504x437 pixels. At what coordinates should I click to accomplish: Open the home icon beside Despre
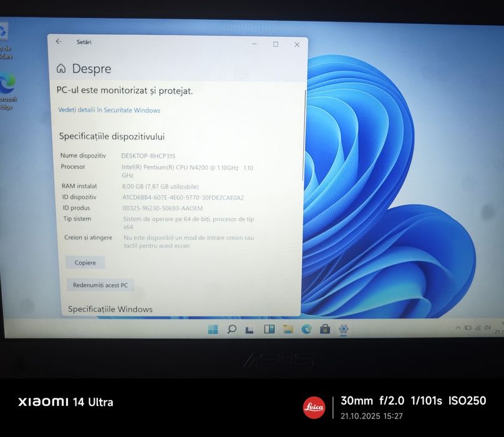pyautogui.click(x=61, y=68)
